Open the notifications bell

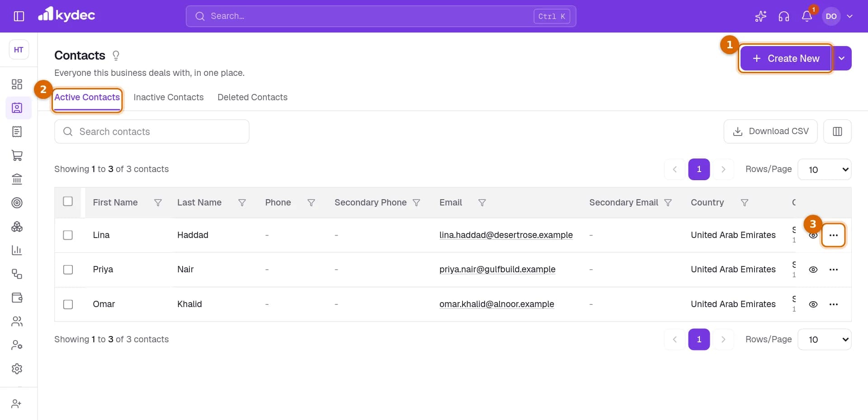point(807,16)
